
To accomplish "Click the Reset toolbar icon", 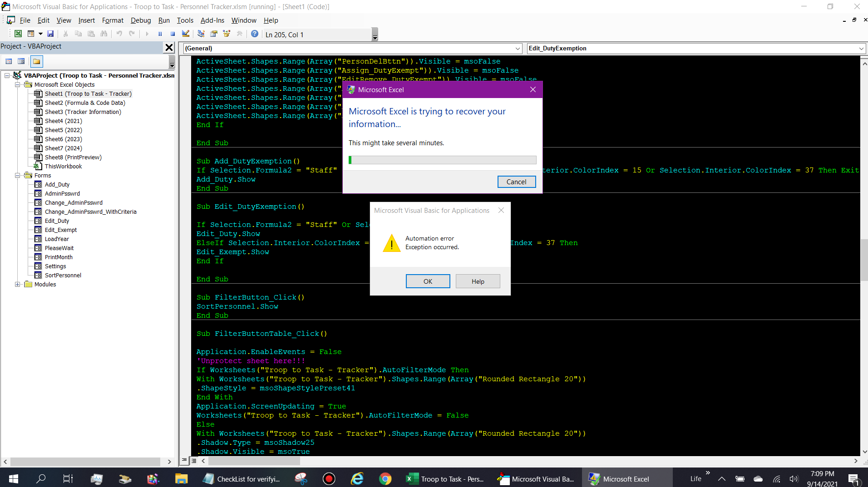I will [173, 34].
